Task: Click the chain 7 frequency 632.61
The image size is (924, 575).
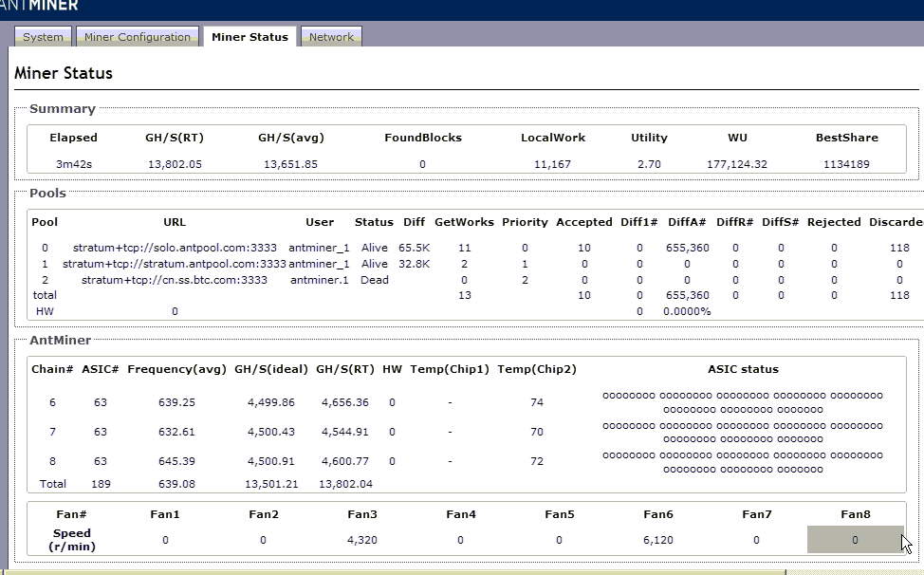Action: (x=176, y=432)
